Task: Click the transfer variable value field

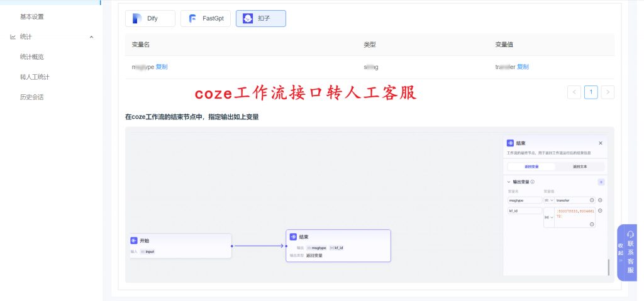Action: (x=575, y=200)
